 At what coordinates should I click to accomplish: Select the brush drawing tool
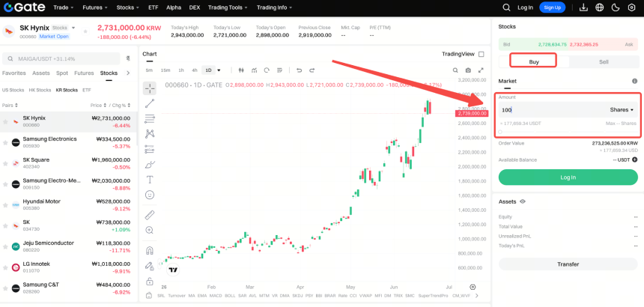pos(150,165)
